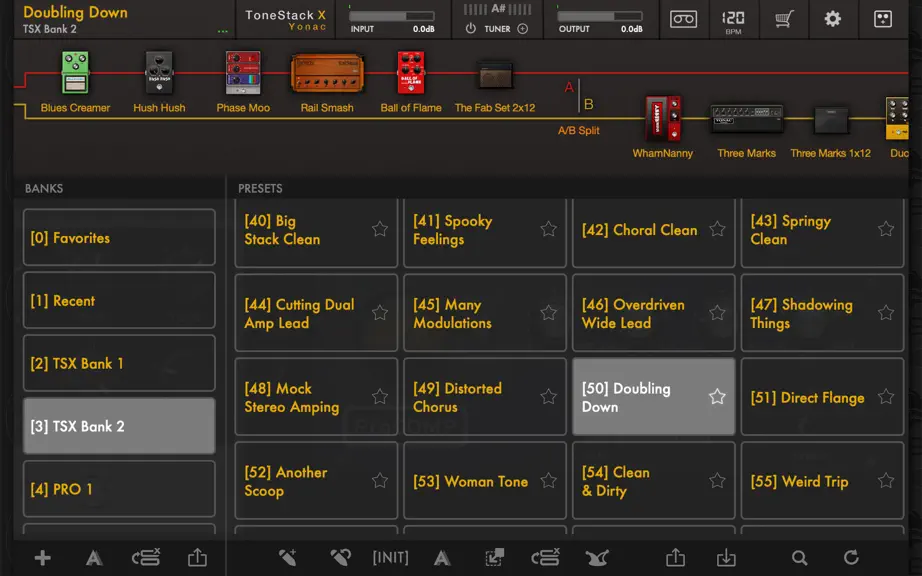The image size is (922, 576).
Task: Adjust the INPUT level slider
Action: tap(392, 16)
